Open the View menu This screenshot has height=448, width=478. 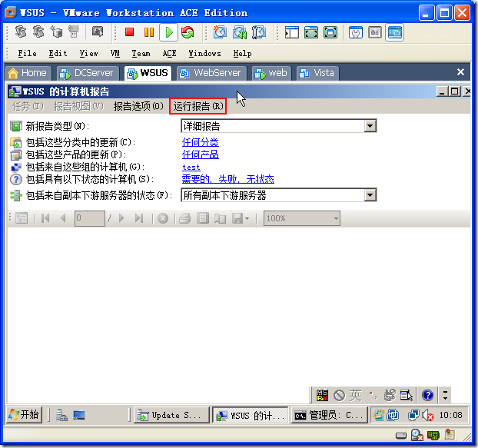click(x=88, y=54)
